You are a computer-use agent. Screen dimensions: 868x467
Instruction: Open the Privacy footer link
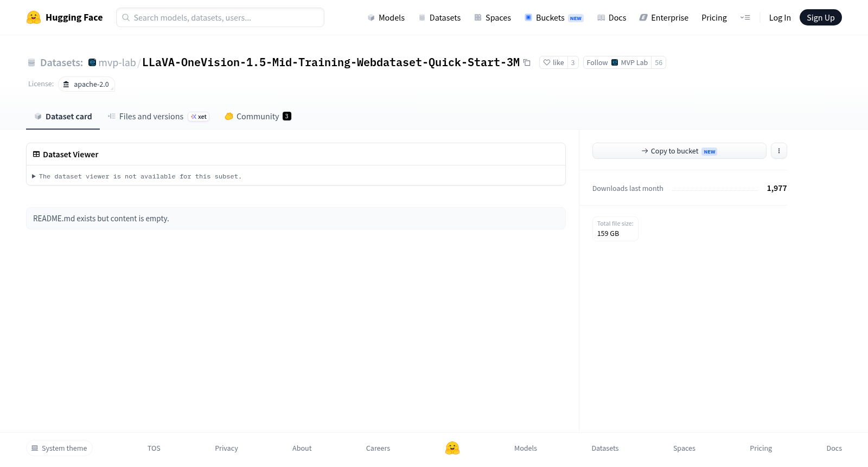coord(226,448)
